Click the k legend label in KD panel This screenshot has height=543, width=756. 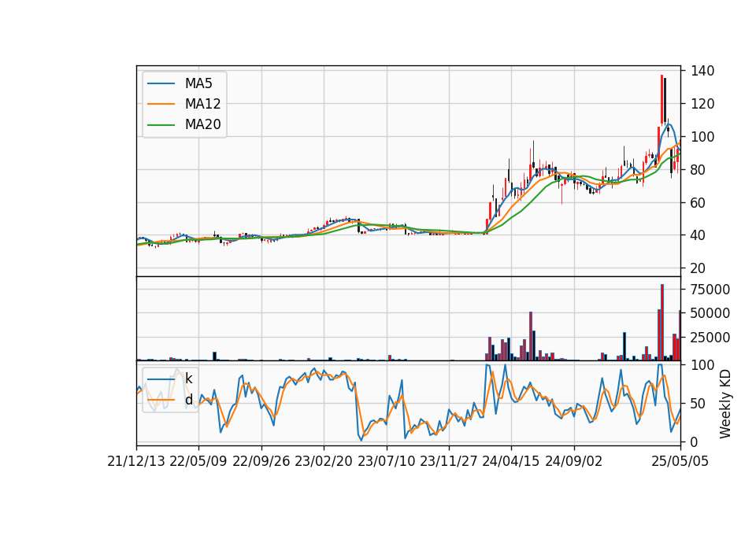pyautogui.click(x=188, y=379)
